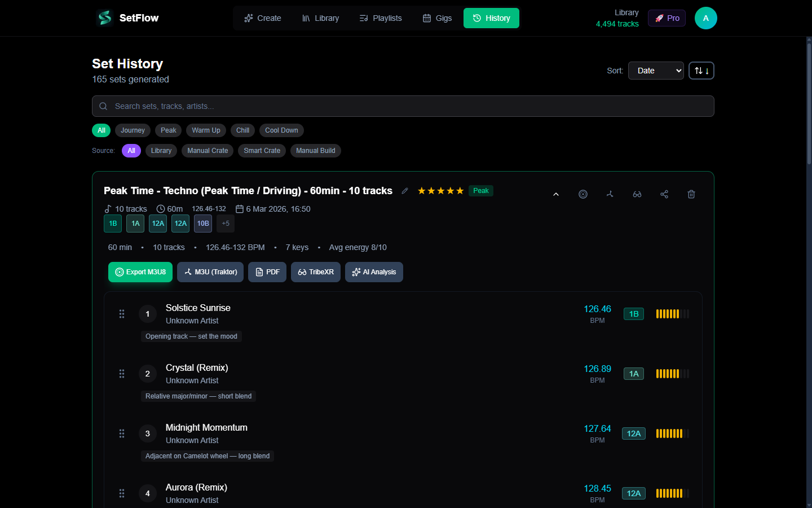The height and width of the screenshot is (508, 812).
Task: Open the Sort by Date dropdown
Action: pos(656,71)
